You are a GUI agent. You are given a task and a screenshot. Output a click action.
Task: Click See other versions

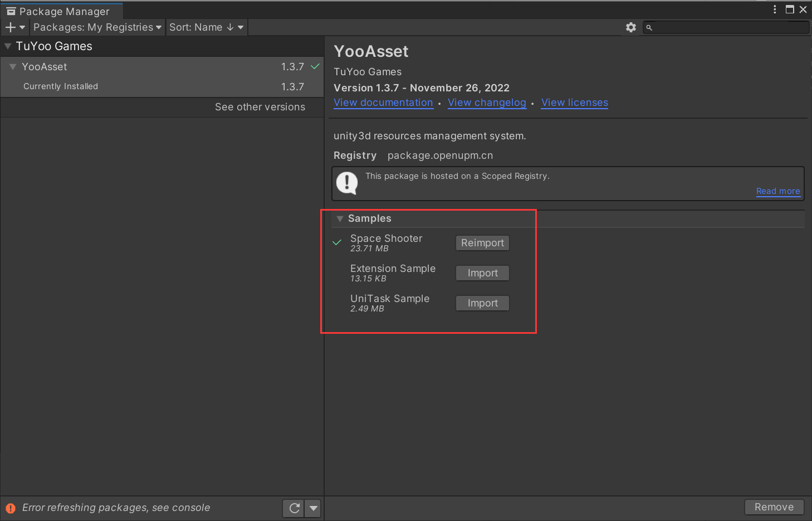pos(260,107)
